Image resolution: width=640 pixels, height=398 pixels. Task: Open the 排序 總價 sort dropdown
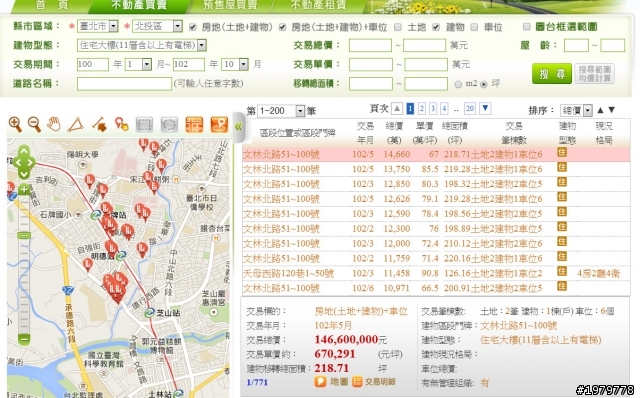pos(576,110)
